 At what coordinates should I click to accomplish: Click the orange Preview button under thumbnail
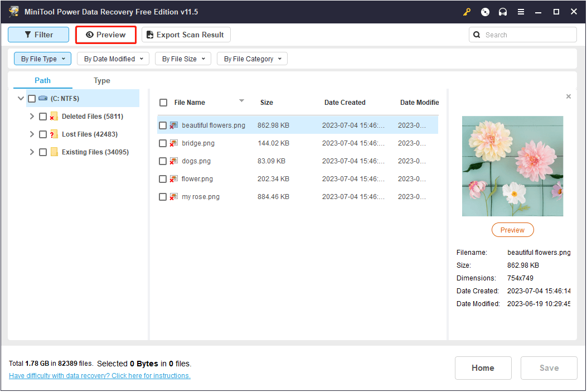512,230
